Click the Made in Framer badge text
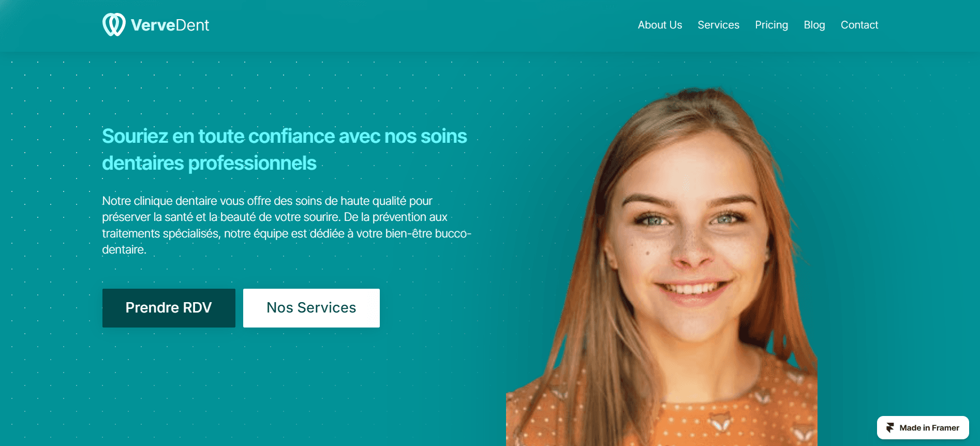 click(929, 428)
